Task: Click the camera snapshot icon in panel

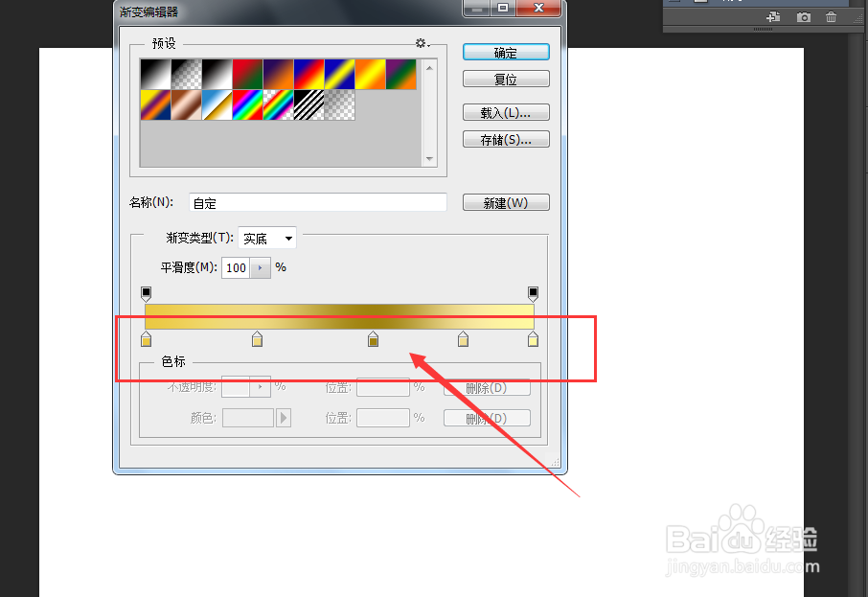Action: (804, 17)
